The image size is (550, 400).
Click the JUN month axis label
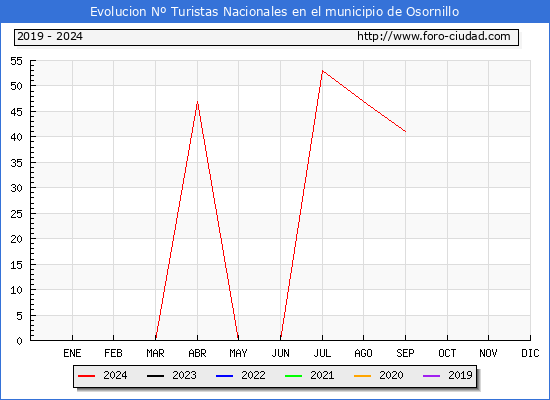(x=281, y=353)
